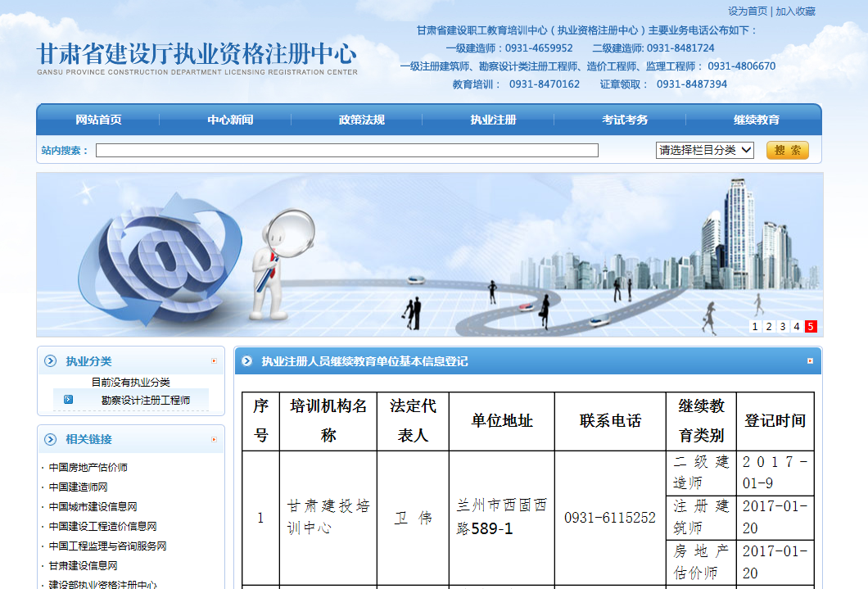
Task: Open the 请选择栏目分类 dropdown
Action: coord(704,150)
